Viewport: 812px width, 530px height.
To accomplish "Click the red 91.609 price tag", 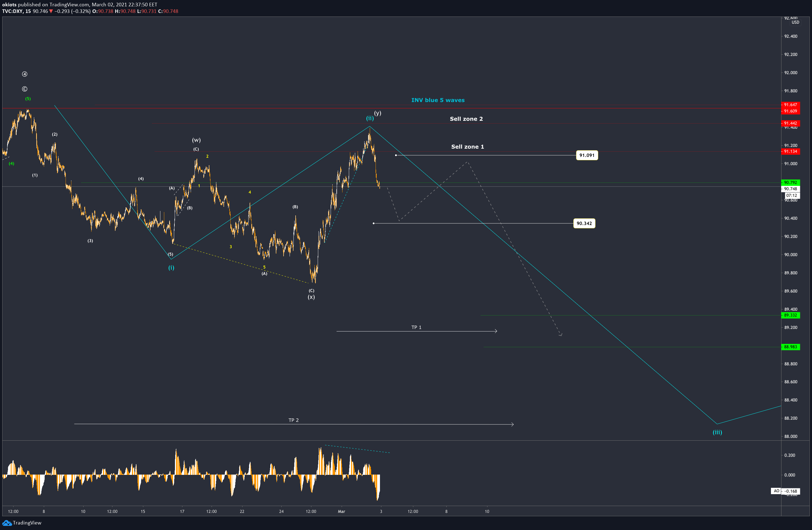I will (x=790, y=111).
